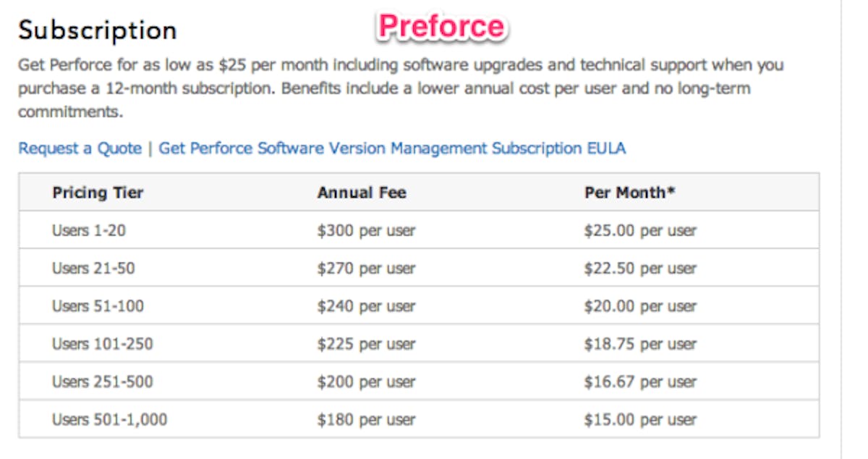
Task: Click the Request a Quote link
Action: [x=80, y=148]
